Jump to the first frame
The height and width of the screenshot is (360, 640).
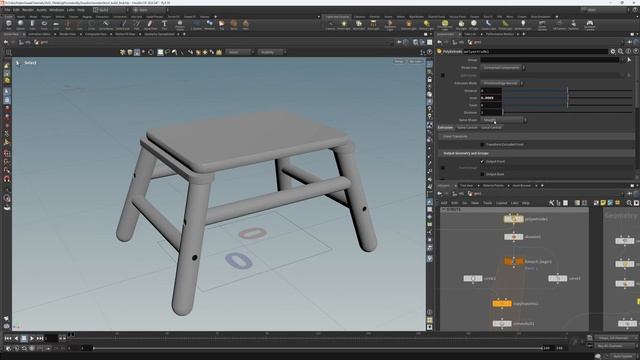click(x=8, y=338)
